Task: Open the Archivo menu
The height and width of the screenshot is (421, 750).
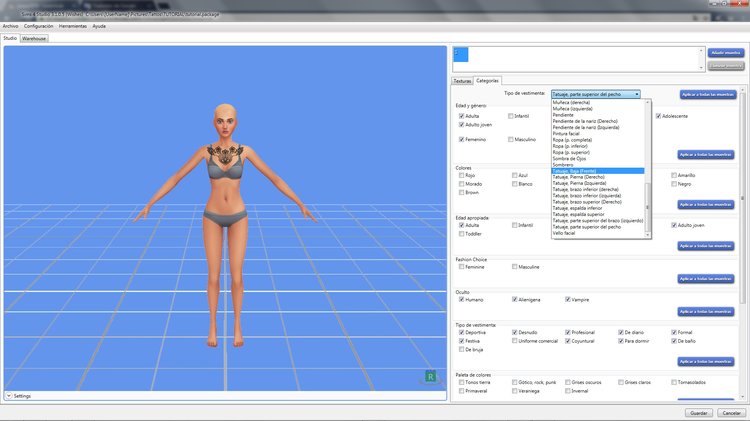Action: 11,26
